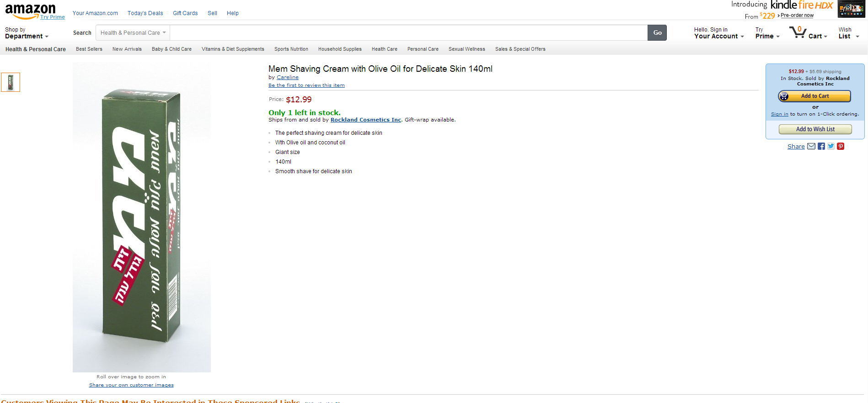Viewport: 868px width, 403px height.
Task: Share the product via email icon
Action: click(811, 146)
